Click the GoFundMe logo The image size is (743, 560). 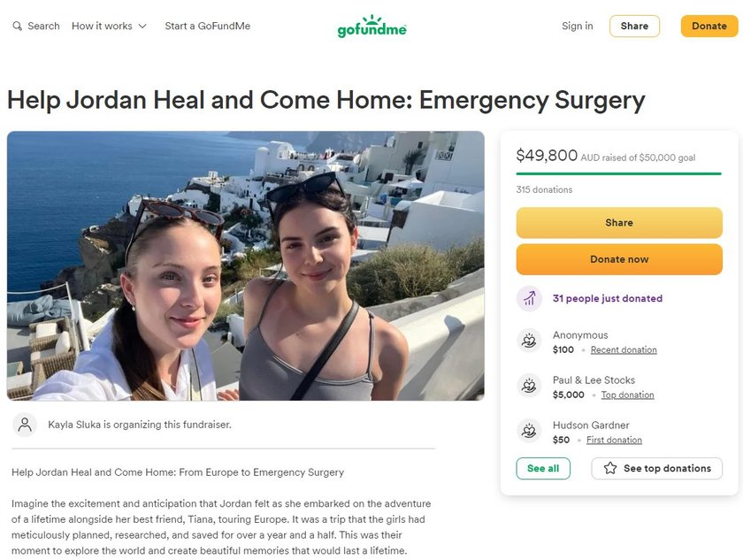click(x=371, y=26)
